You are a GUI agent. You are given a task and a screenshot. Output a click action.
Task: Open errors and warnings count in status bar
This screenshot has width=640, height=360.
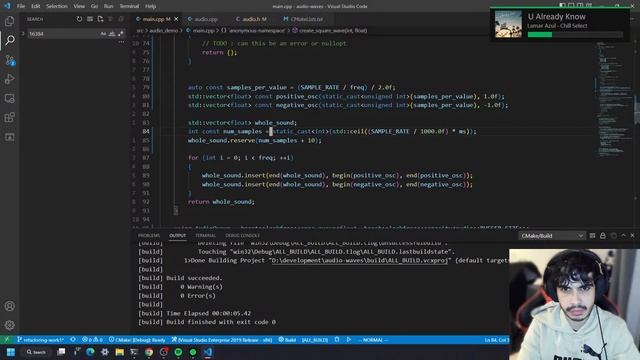click(x=92, y=340)
